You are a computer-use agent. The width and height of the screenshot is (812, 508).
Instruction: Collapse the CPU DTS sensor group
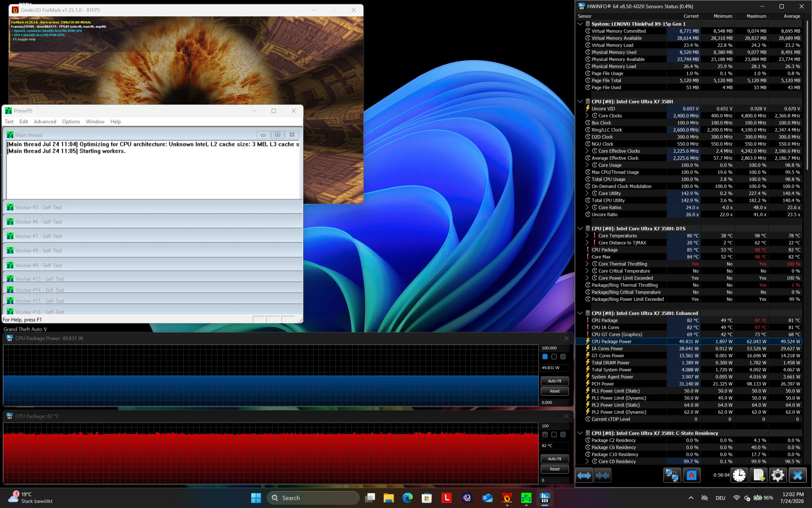click(x=580, y=229)
